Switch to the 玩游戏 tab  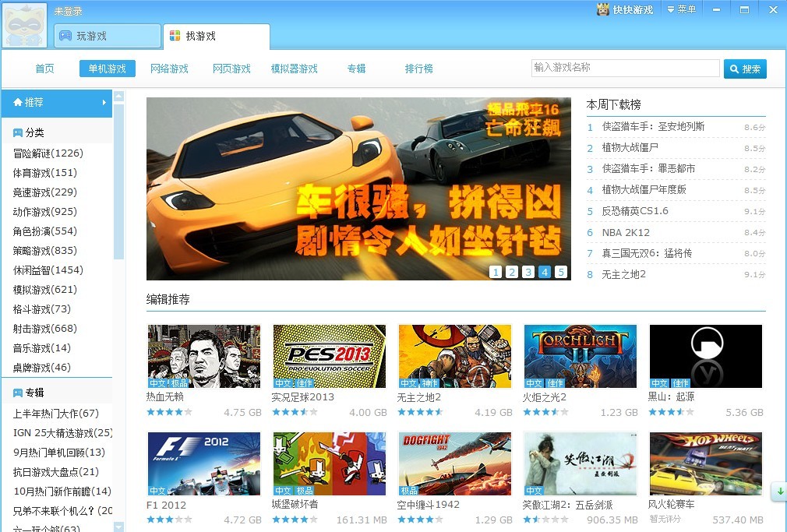pyautogui.click(x=108, y=36)
